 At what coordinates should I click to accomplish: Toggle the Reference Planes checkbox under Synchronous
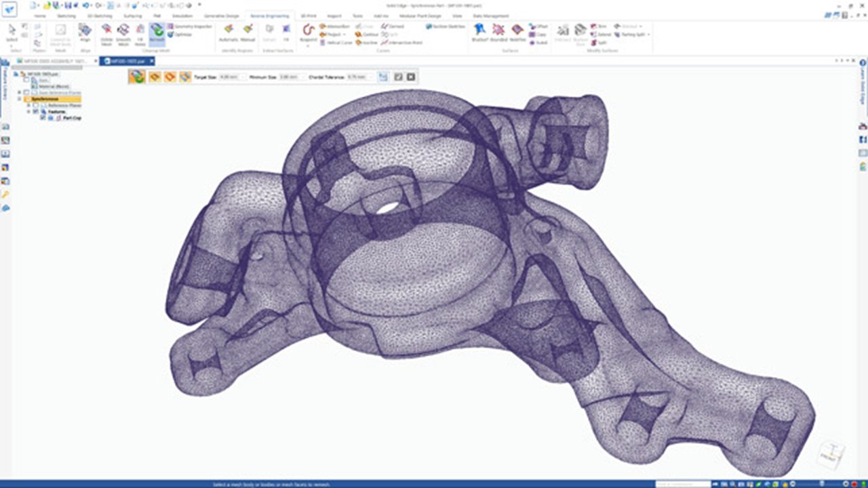36,105
